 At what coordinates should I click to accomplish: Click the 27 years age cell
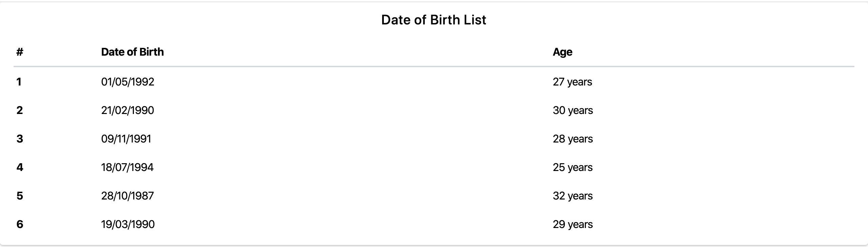(572, 82)
